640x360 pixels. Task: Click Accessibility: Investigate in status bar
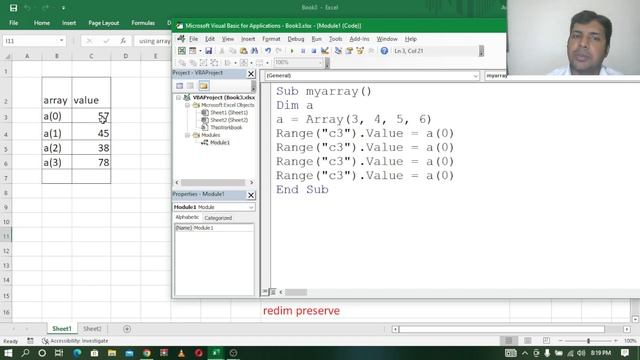[76, 341]
